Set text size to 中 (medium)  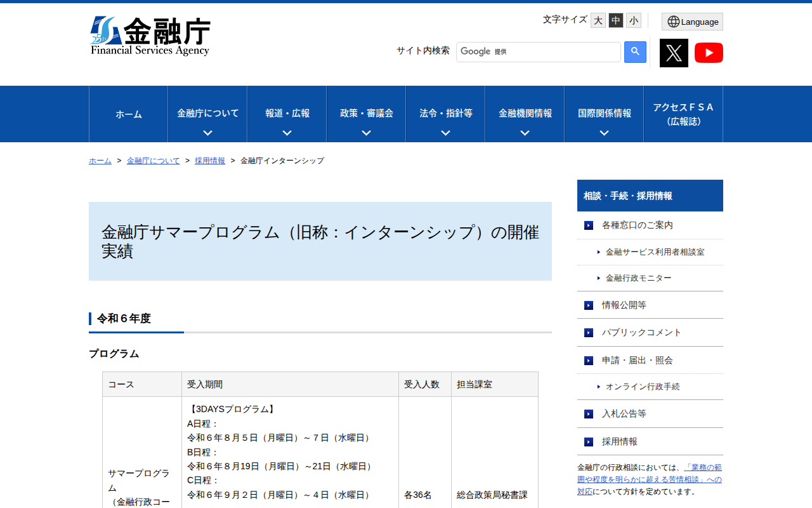pos(616,20)
